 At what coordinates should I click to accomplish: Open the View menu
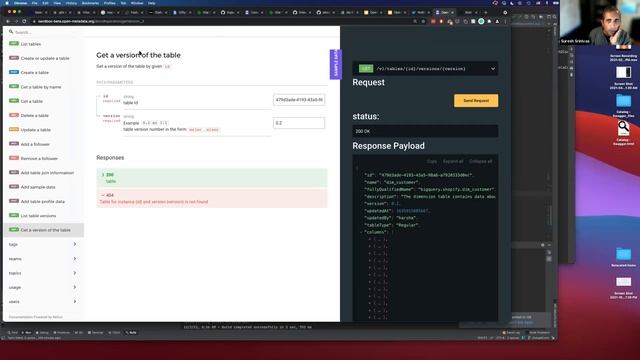[57, 3]
